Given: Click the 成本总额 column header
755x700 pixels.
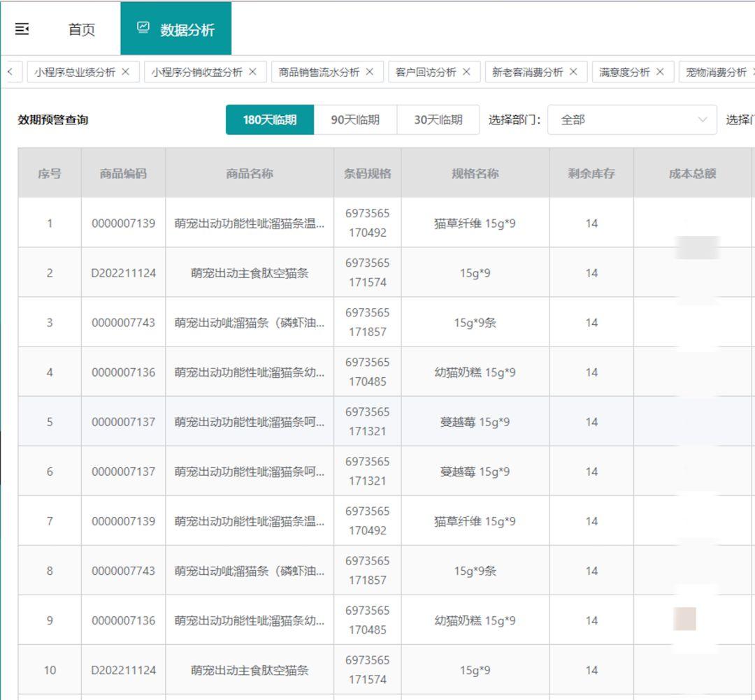Looking at the screenshot, I should (x=692, y=173).
